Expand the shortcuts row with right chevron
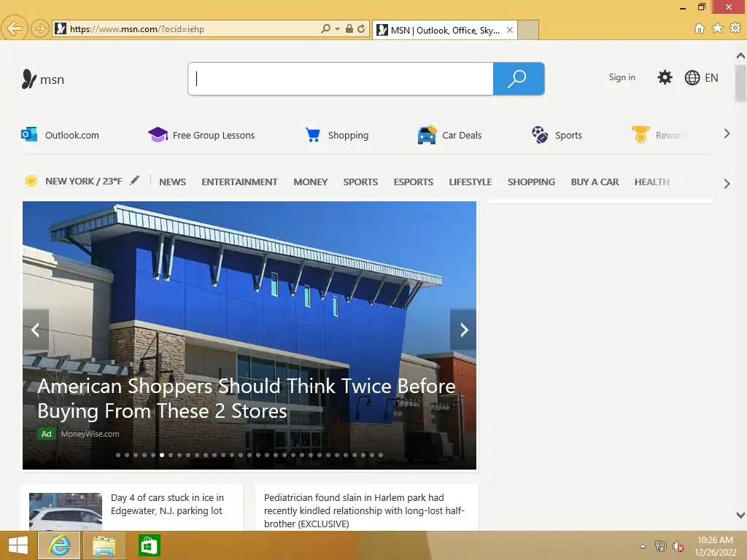Screen dimensions: 747x560 [x=727, y=134]
